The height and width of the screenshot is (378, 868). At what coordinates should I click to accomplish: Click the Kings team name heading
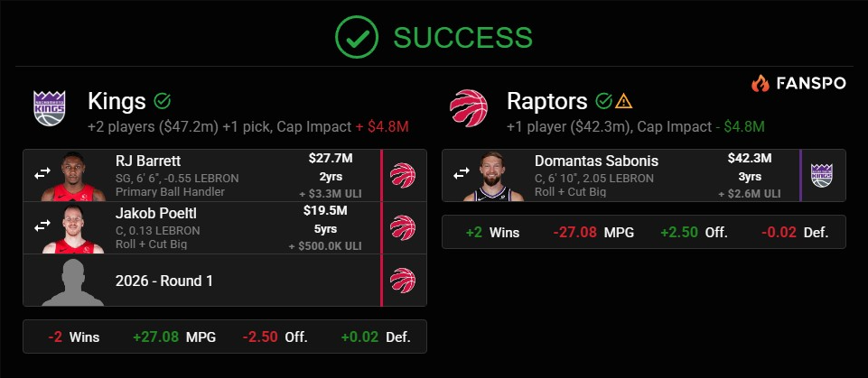[117, 101]
